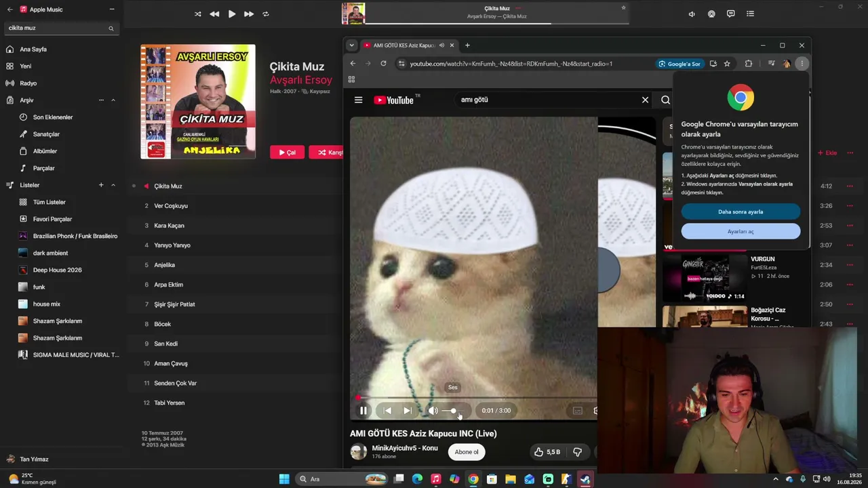868x488 pixels.
Task: Open AirPlay output in Apple Music
Action: 711,14
